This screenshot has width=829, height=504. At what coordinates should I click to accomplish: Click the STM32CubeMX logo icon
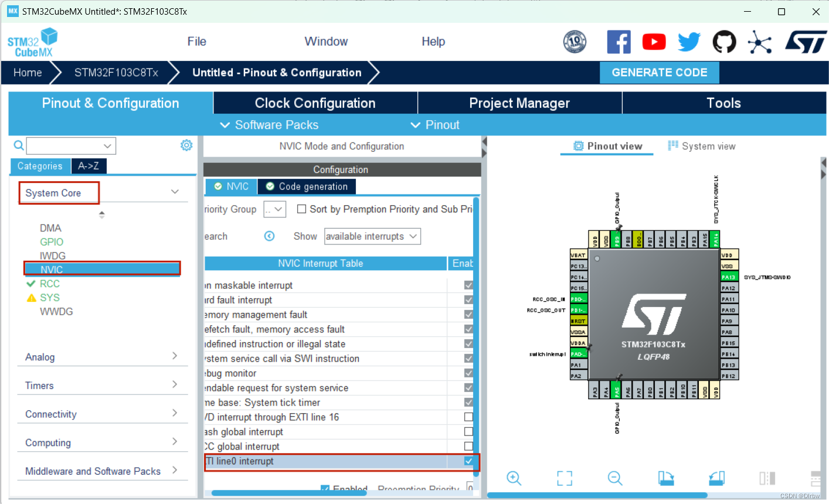tap(33, 43)
